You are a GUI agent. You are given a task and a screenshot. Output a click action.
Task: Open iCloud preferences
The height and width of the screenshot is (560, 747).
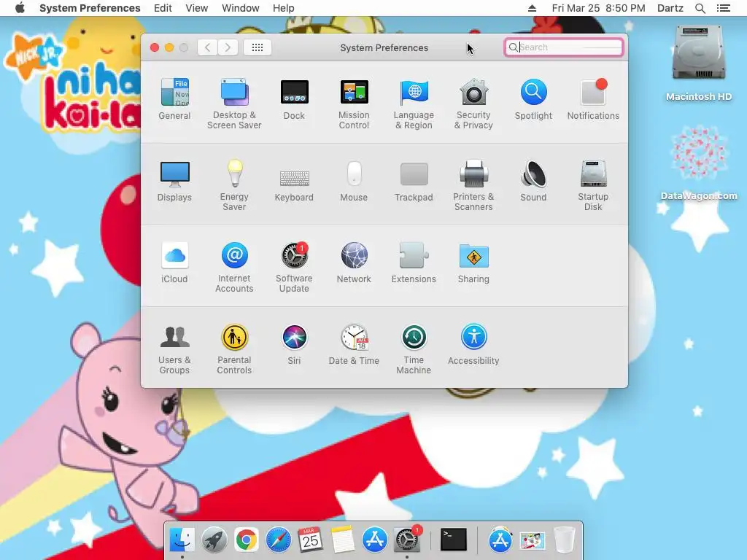[174, 262]
